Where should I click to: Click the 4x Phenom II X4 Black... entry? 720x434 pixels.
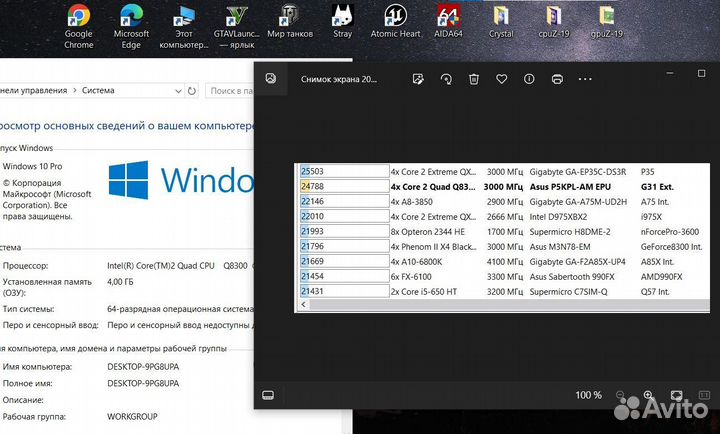click(433, 247)
